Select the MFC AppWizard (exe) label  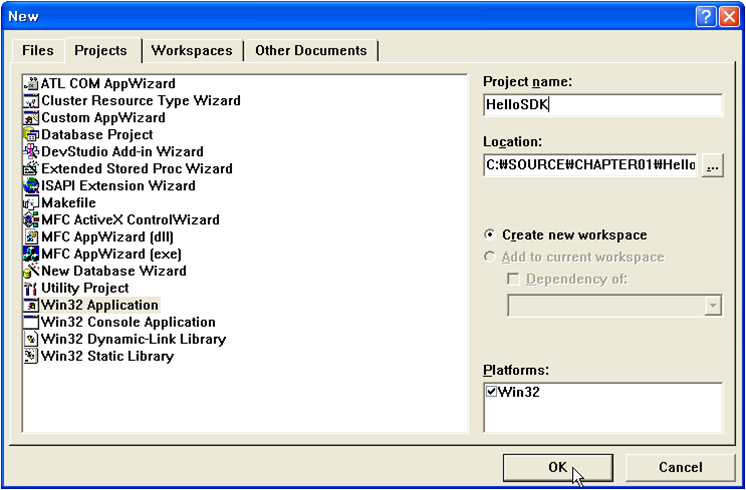[x=111, y=254]
